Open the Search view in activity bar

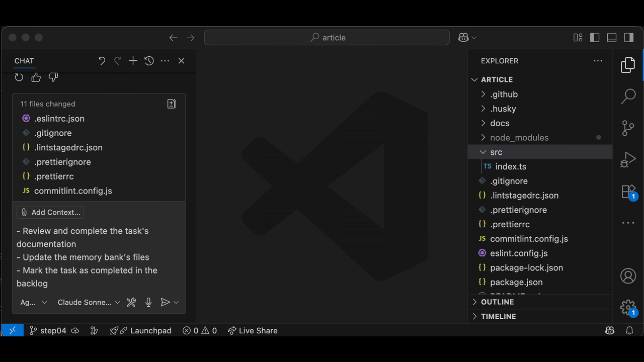pyautogui.click(x=628, y=96)
